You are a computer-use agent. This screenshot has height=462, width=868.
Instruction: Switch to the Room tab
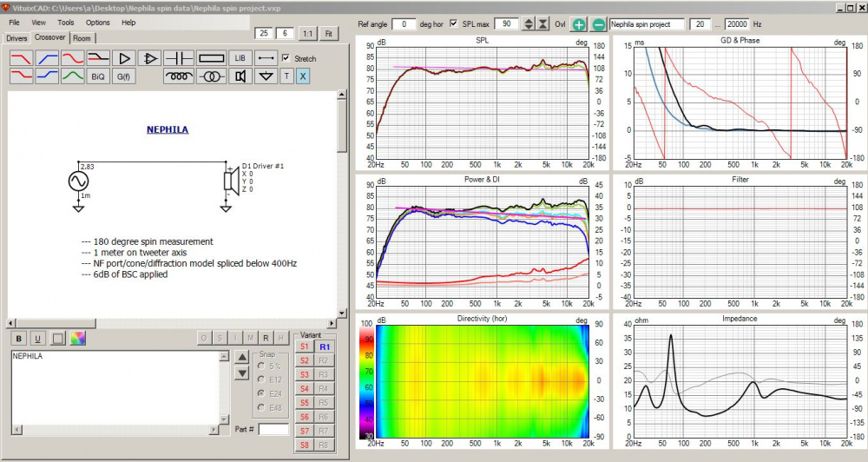(x=82, y=38)
